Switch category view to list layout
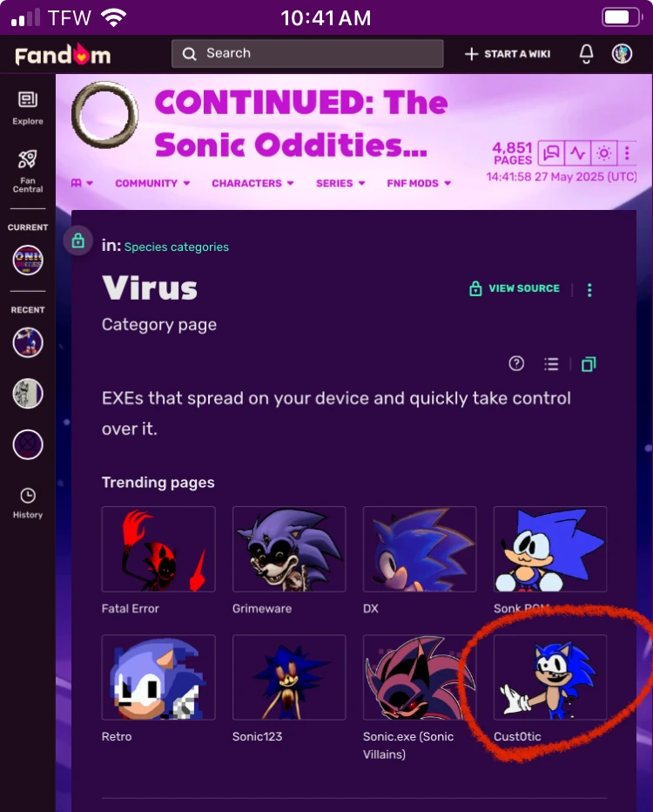Viewport: 653px width, 812px height. click(551, 364)
